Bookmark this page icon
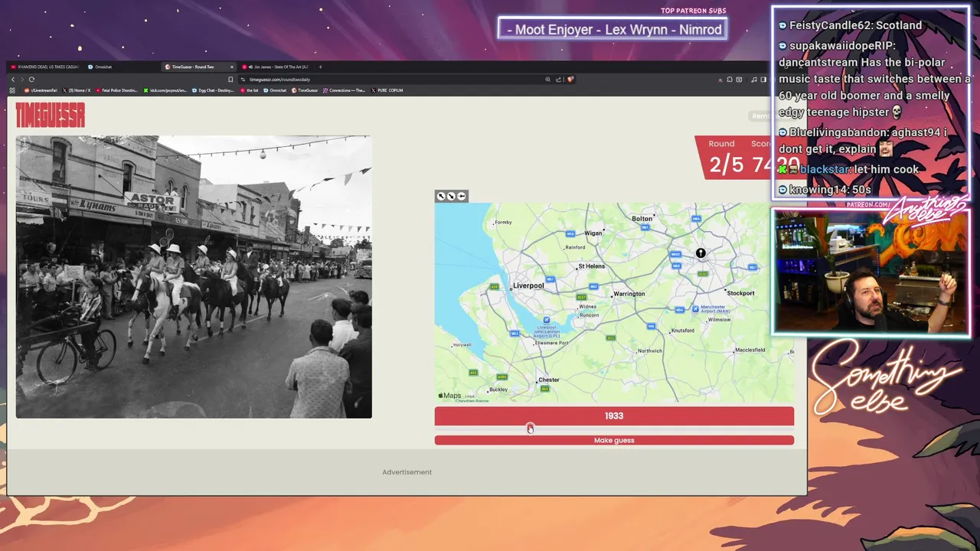The width and height of the screenshot is (980, 551). 230,80
